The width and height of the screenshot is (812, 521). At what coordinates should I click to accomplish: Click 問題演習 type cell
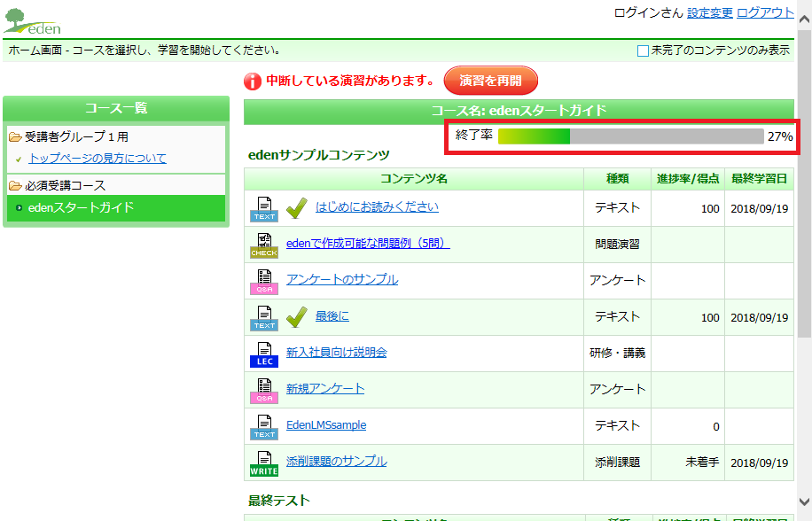point(617,245)
